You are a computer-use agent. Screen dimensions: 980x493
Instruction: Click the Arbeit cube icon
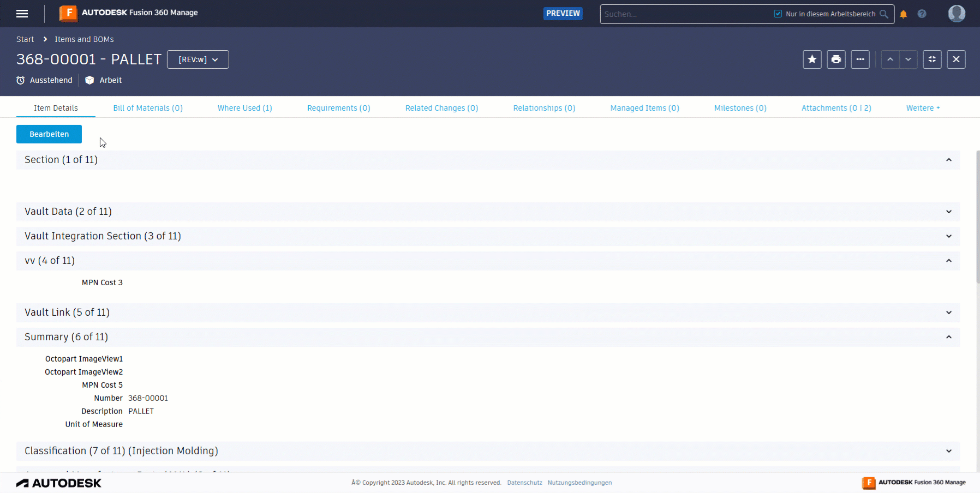(x=89, y=80)
